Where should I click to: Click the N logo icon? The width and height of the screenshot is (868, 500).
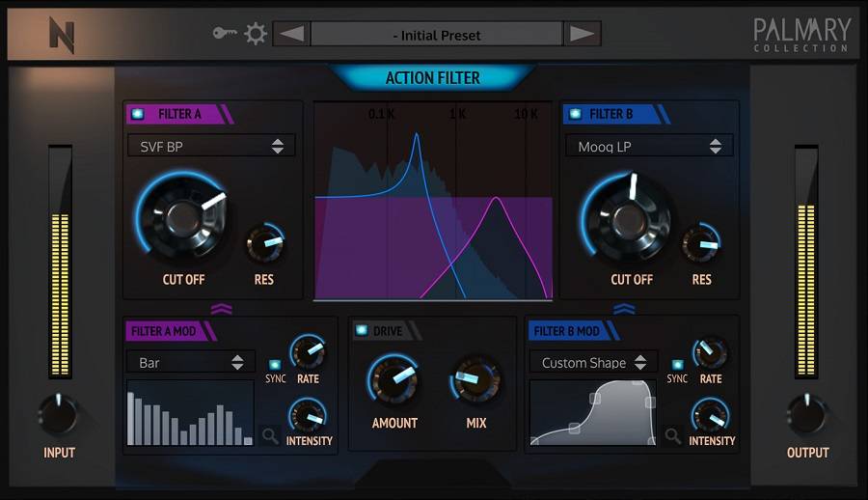pos(62,36)
